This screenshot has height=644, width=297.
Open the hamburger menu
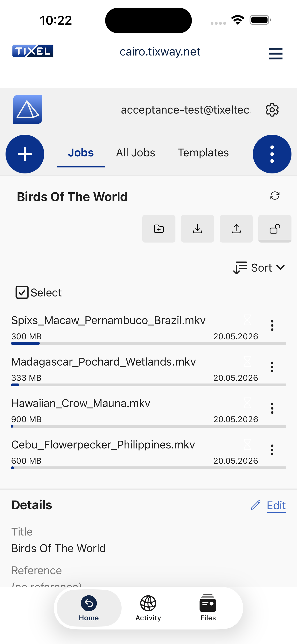click(x=276, y=53)
